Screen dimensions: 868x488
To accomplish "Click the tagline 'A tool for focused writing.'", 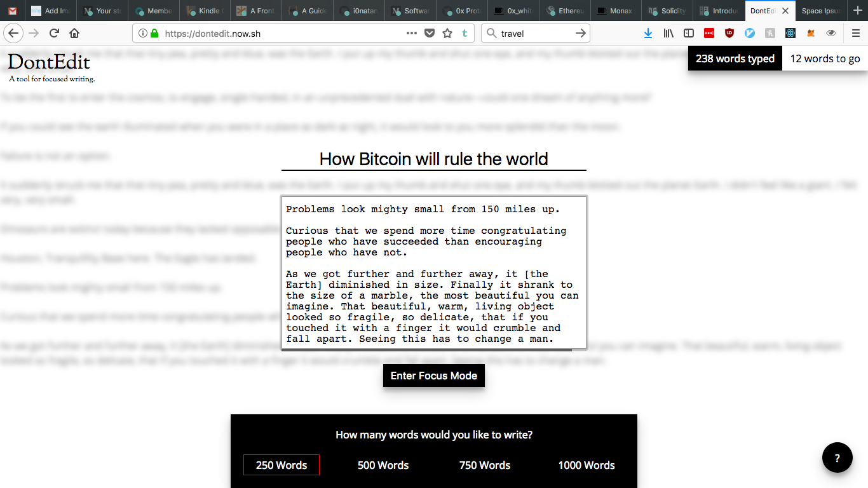I will point(52,79).
